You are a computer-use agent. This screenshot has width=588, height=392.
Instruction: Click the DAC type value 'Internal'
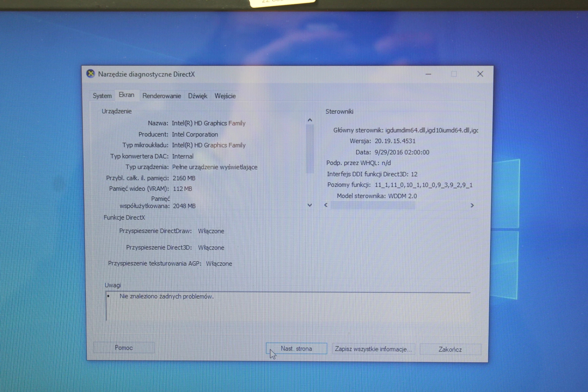(183, 156)
